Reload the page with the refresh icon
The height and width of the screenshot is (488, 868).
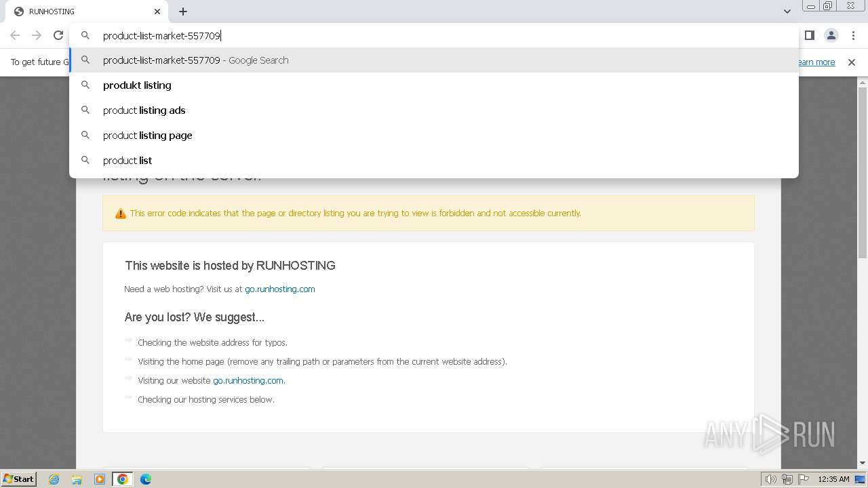point(58,35)
